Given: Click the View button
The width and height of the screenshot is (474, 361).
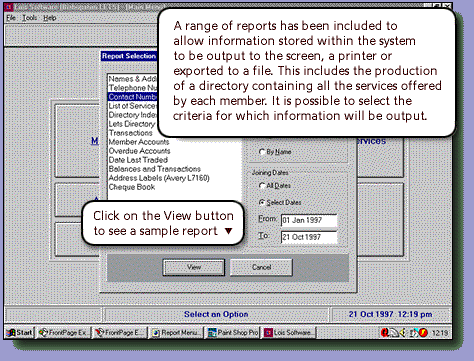Looking at the screenshot, I should pyautogui.click(x=194, y=267).
